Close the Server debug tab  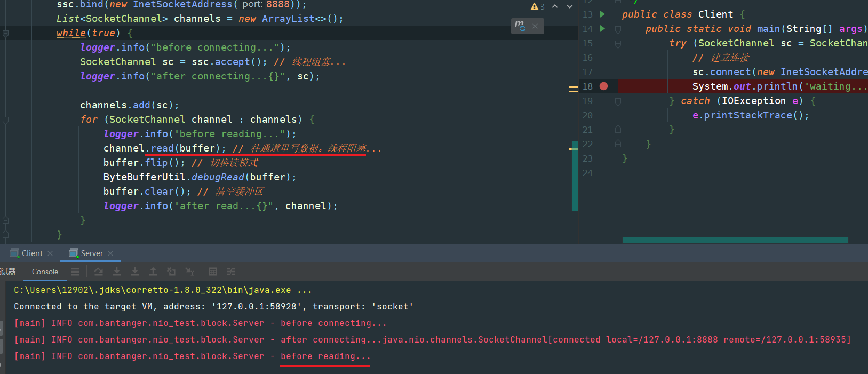(x=110, y=253)
